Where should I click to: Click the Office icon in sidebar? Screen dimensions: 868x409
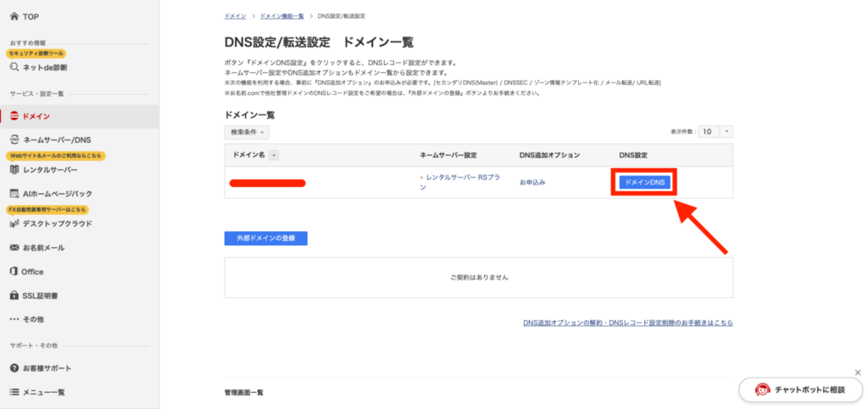pyautogui.click(x=14, y=272)
